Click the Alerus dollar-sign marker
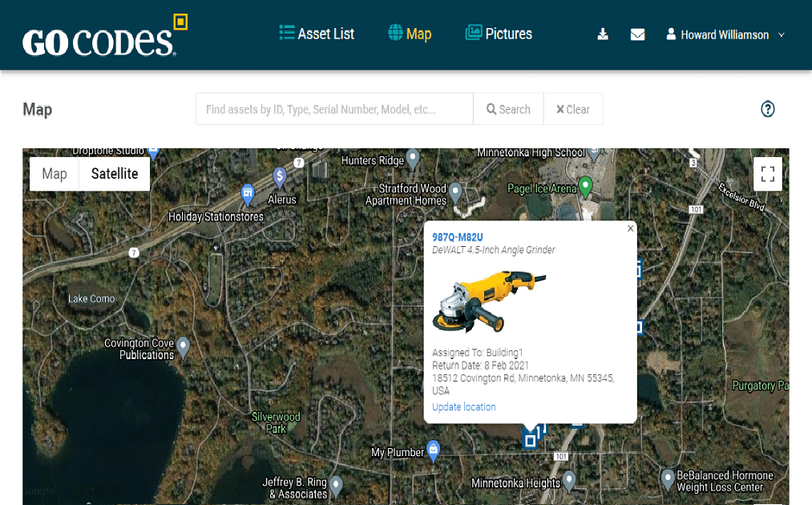This screenshot has width=812, height=505. click(x=280, y=178)
